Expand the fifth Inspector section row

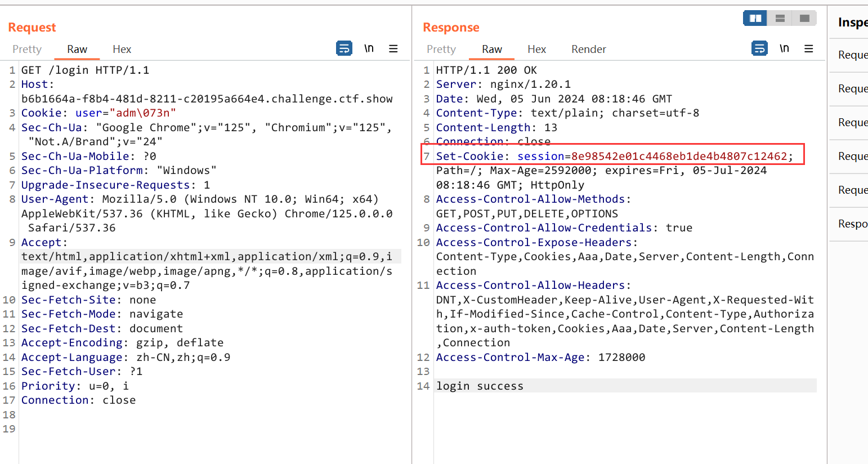pos(849,190)
